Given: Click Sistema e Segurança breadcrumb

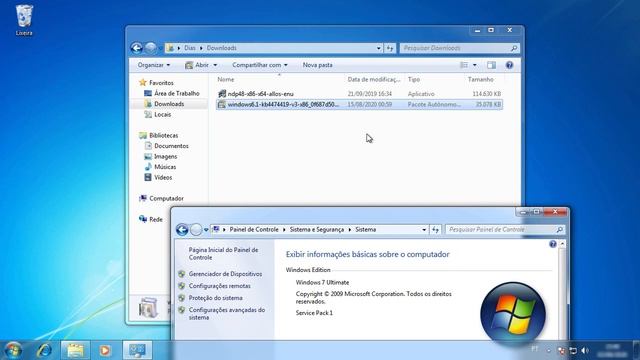Looking at the screenshot, I should pyautogui.click(x=317, y=229).
